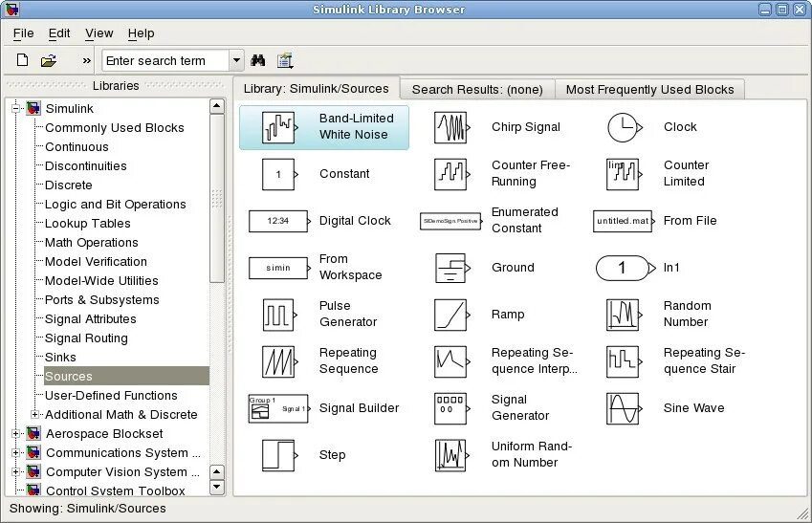Open the View menu
The height and width of the screenshot is (523, 812).
[x=99, y=33]
